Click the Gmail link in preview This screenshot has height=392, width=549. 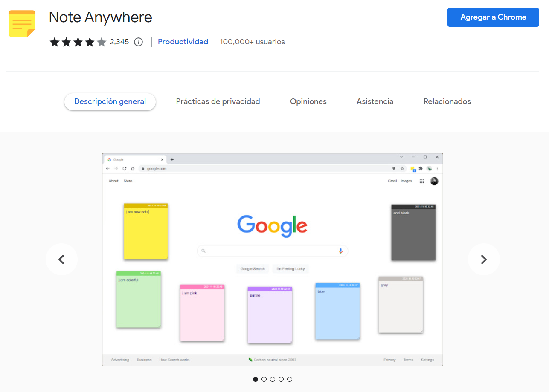(392, 181)
